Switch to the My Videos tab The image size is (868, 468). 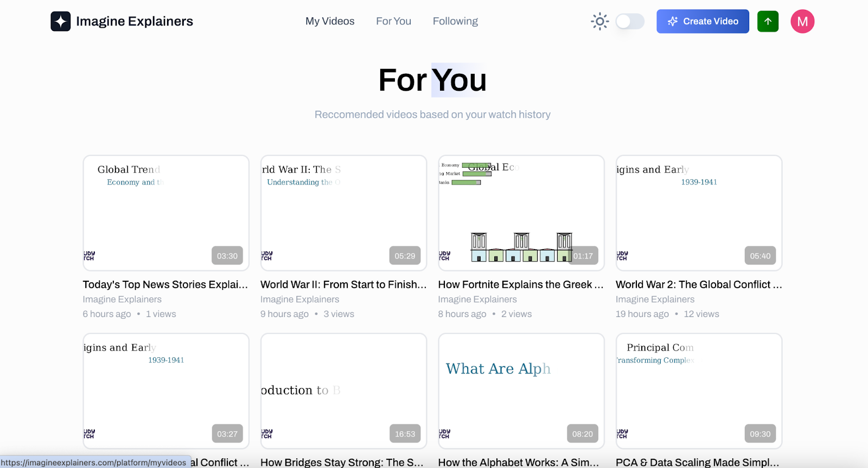click(329, 21)
